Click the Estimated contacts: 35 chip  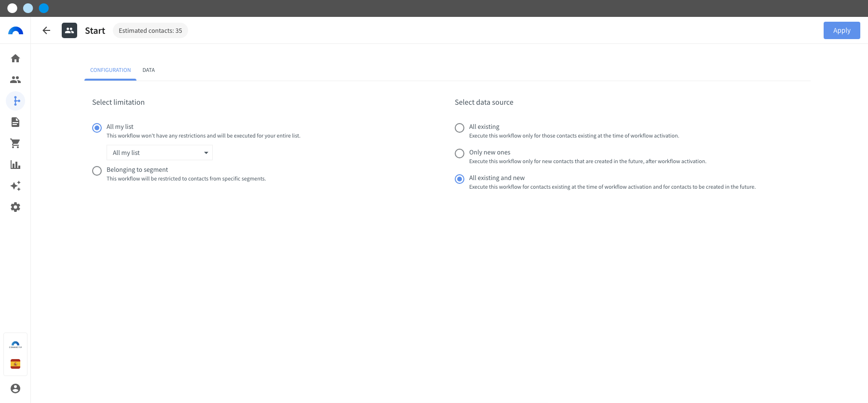[x=150, y=30]
